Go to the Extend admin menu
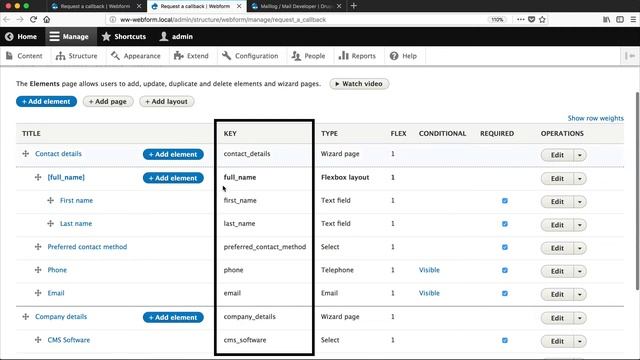Image resolution: width=640 pixels, height=360 pixels. click(x=191, y=56)
